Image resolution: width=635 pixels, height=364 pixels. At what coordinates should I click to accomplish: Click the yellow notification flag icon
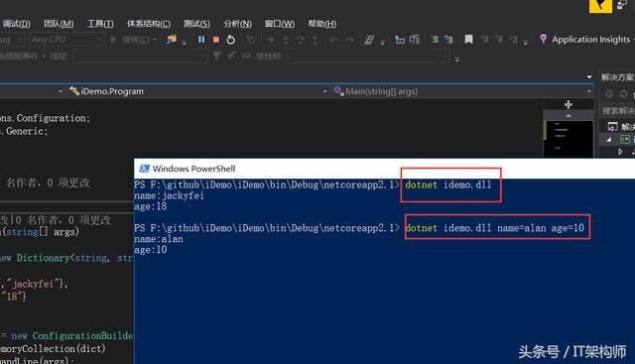pyautogui.click(x=600, y=6)
